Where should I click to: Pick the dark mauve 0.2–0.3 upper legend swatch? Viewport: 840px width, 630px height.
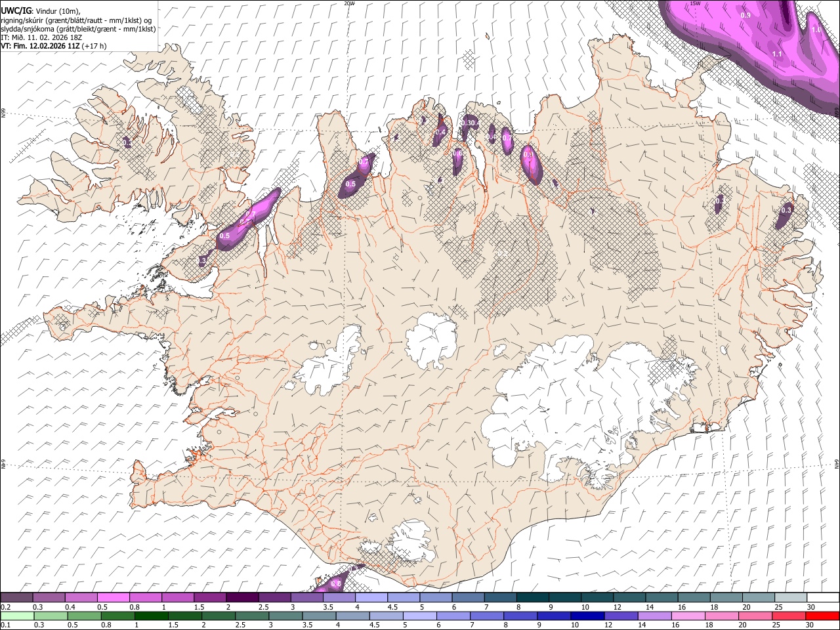click(16, 598)
